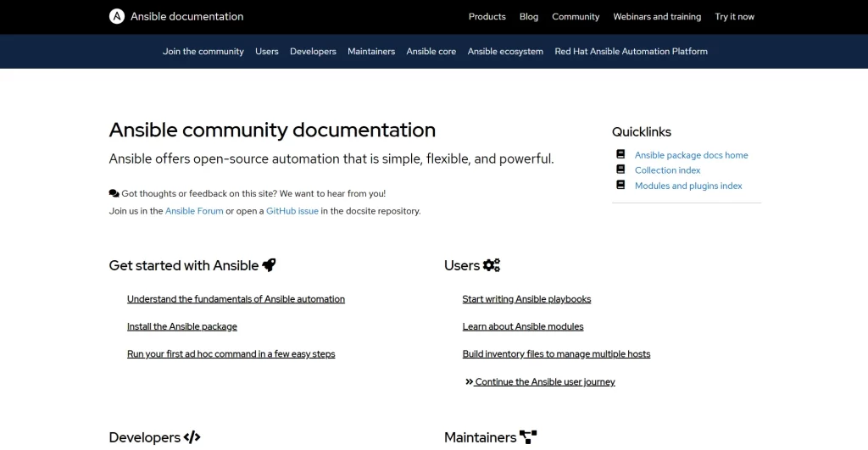This screenshot has height=450, width=868.
Task: Visit the Ansible Forum link
Action: tap(194, 211)
